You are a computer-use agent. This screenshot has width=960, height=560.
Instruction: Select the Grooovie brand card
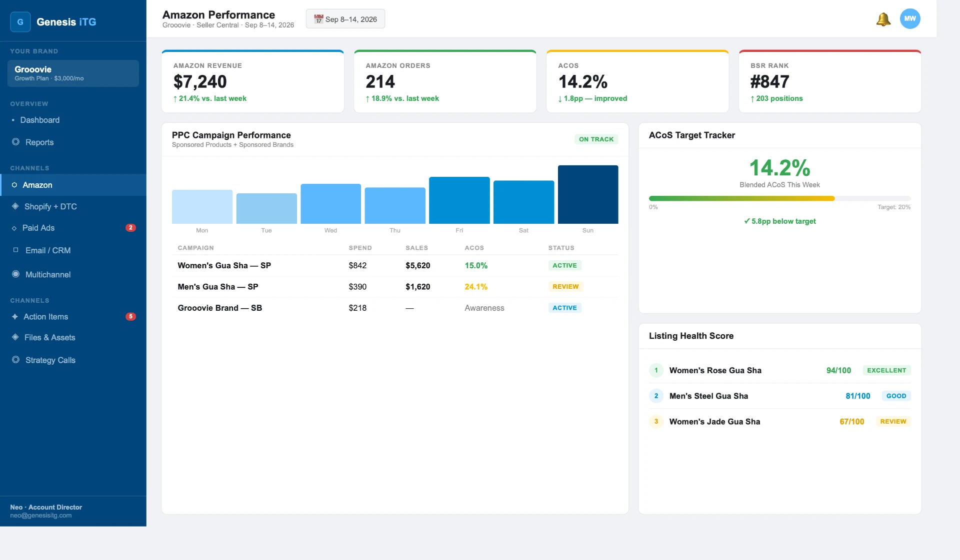pyautogui.click(x=73, y=73)
